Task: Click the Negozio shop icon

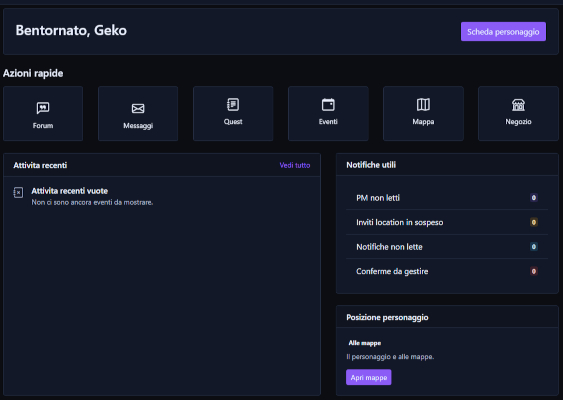Action: point(518,105)
